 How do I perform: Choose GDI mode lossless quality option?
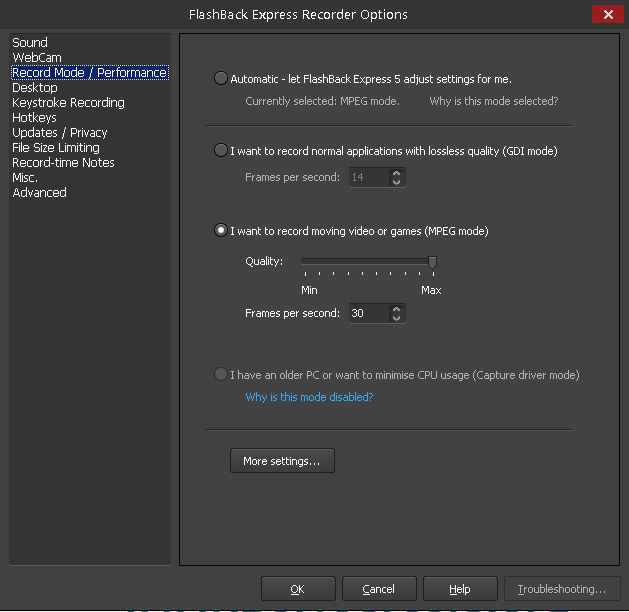pos(221,150)
